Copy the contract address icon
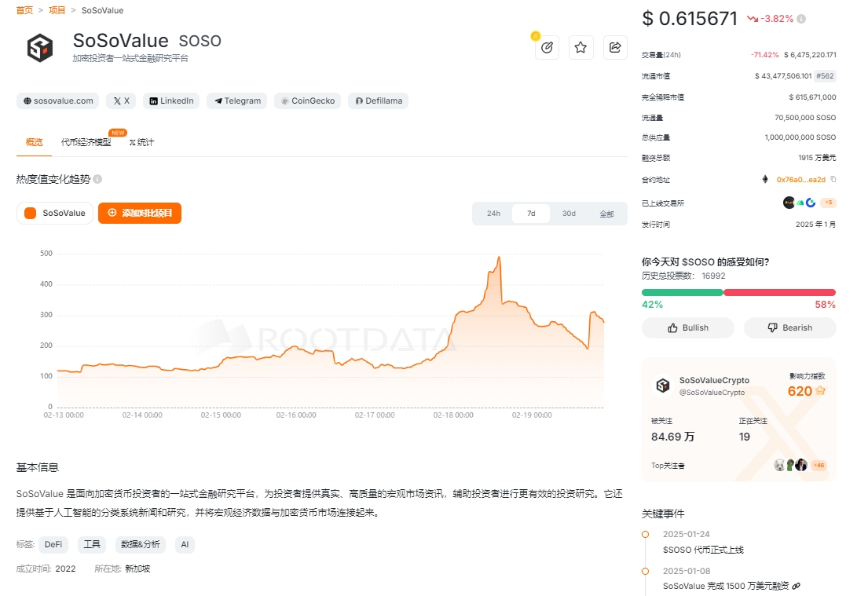 point(833,179)
